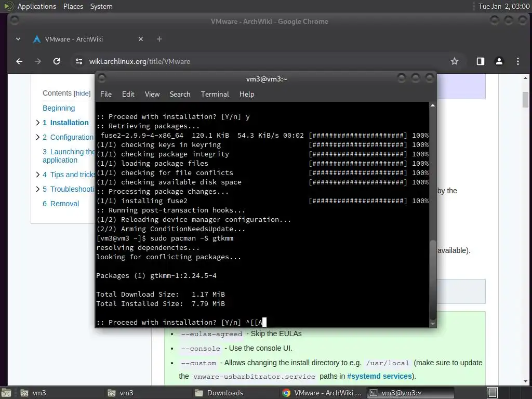Screen dimensions: 532x399
Task: Go back in Chrome with the back arrow
Action: point(19,61)
